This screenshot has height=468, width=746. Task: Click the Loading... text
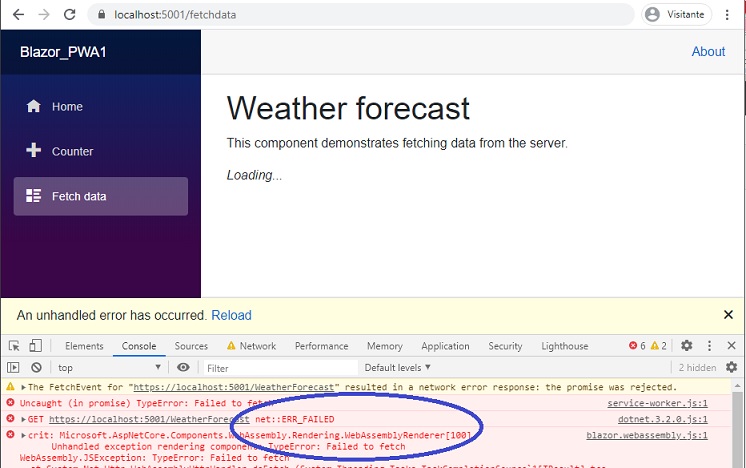(254, 176)
